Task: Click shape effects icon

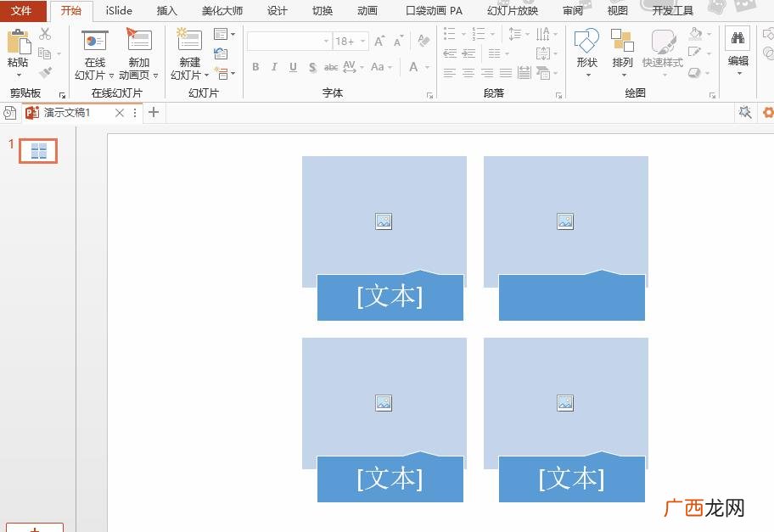Action: [x=694, y=73]
